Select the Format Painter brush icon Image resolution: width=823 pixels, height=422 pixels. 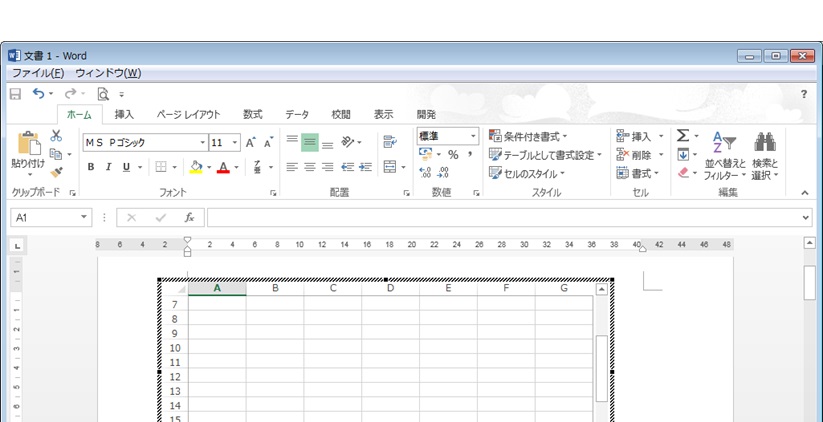[x=56, y=172]
